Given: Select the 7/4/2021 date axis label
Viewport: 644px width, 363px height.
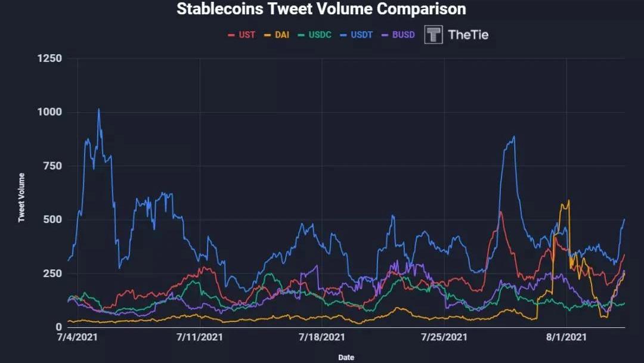Looking at the screenshot, I should [x=78, y=337].
